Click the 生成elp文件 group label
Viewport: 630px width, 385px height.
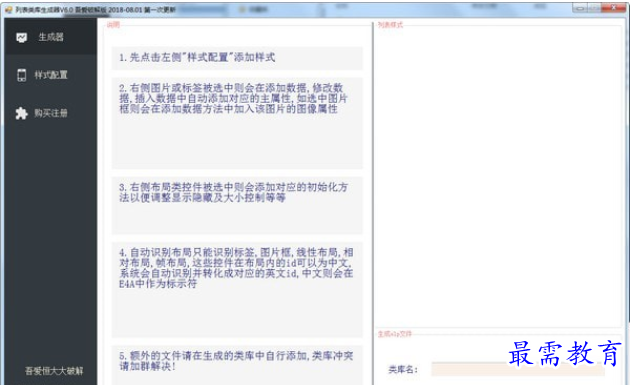point(395,334)
